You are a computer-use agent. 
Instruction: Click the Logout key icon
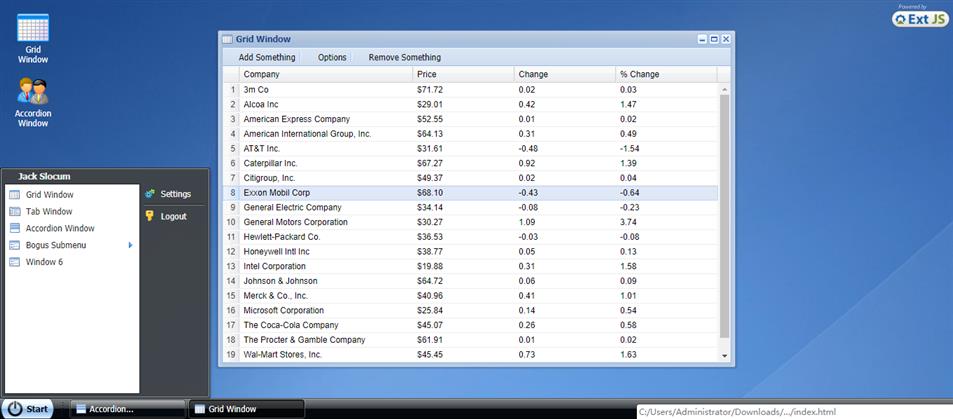tap(150, 216)
